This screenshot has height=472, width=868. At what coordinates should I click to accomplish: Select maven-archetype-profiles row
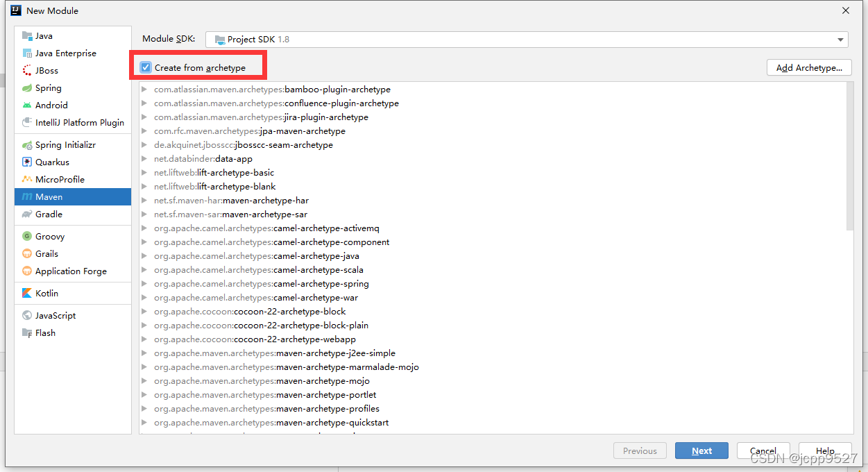click(493, 409)
